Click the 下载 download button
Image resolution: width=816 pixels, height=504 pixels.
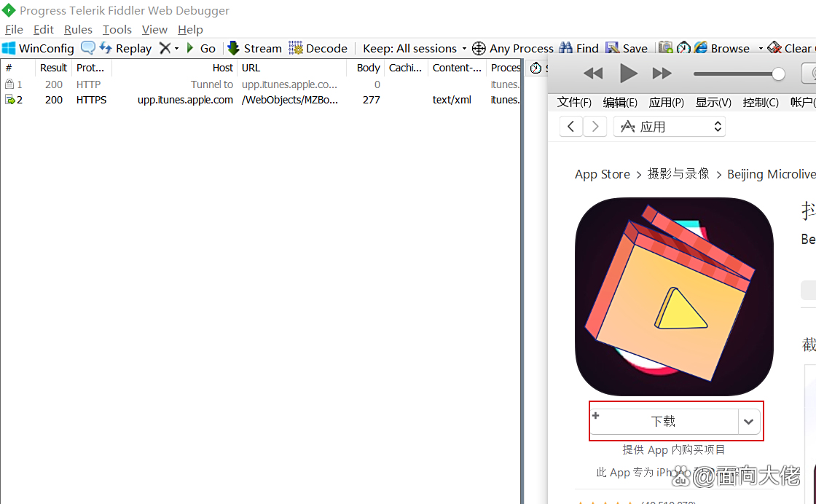663,421
